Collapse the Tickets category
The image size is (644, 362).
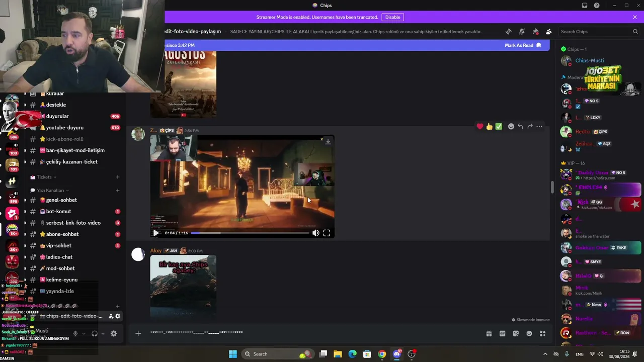44,177
